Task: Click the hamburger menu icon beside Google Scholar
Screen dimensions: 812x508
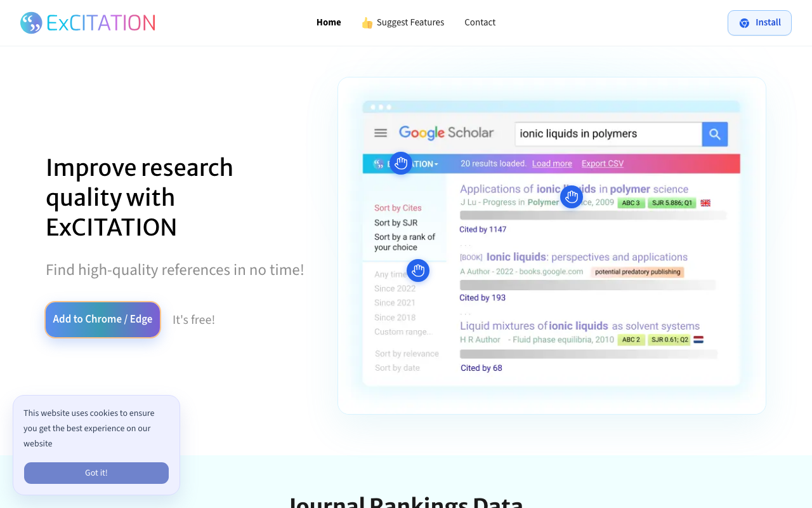Action: (x=381, y=133)
